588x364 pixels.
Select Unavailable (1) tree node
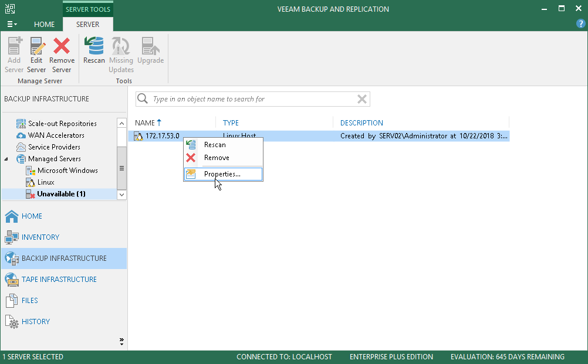(61, 194)
